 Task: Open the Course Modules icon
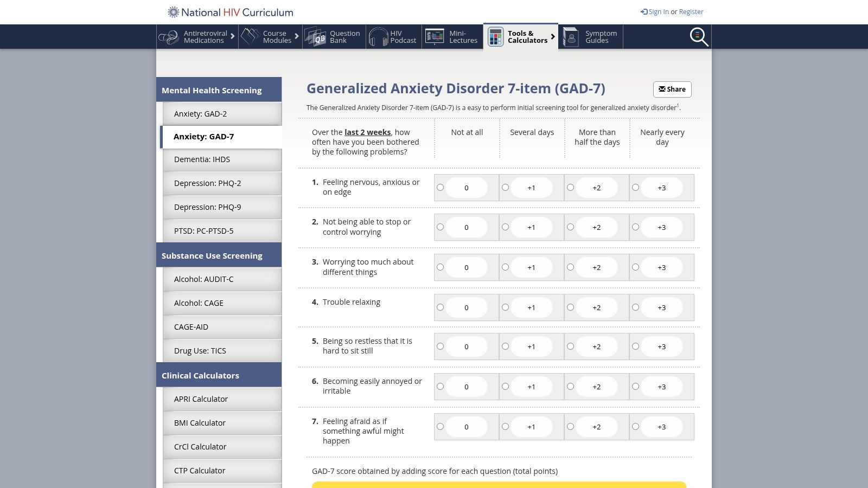(x=250, y=36)
